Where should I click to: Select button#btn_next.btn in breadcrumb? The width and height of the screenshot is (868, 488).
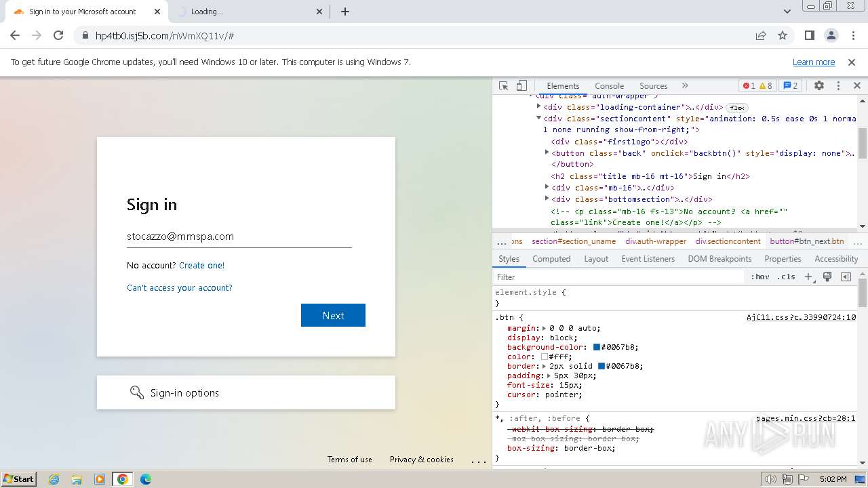point(807,241)
